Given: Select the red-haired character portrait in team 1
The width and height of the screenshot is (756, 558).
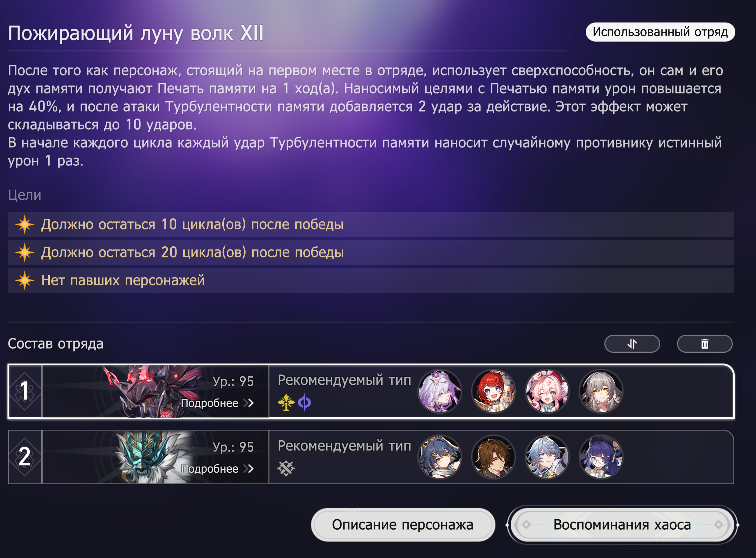Looking at the screenshot, I should coord(494,391).
